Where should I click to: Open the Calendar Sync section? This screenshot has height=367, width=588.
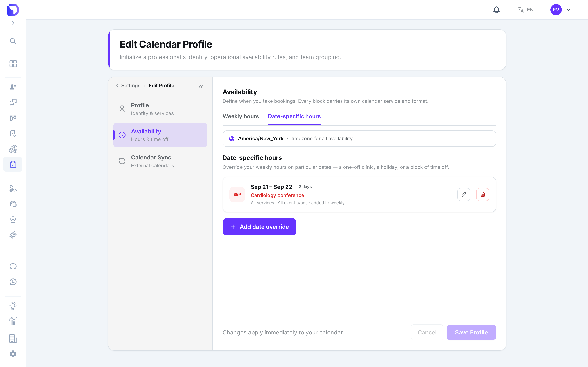[160, 161]
